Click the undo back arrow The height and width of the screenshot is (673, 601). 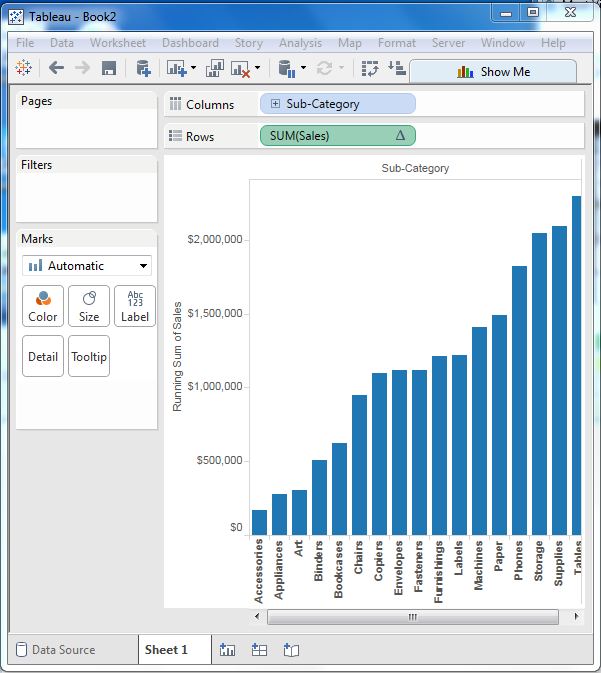(x=56, y=68)
